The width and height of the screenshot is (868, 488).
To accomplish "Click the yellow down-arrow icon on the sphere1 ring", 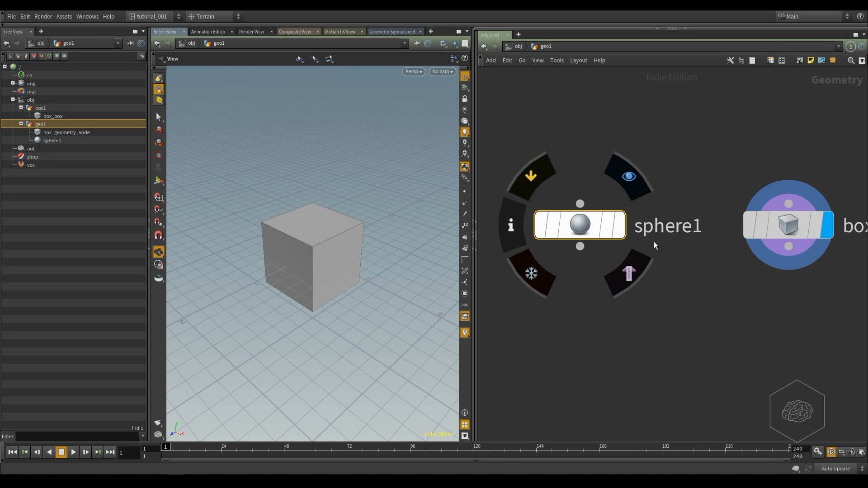I will pos(531,176).
